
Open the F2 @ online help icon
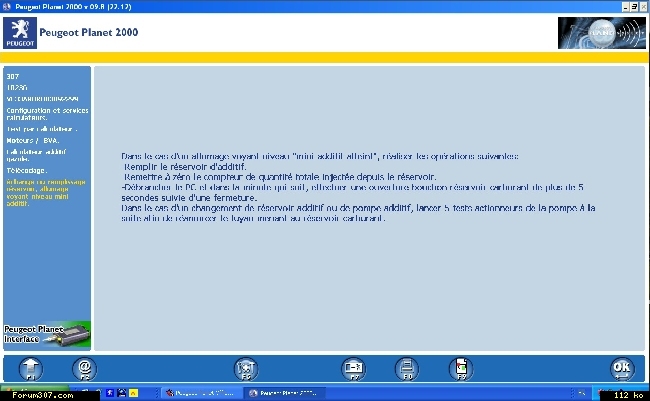(85, 368)
